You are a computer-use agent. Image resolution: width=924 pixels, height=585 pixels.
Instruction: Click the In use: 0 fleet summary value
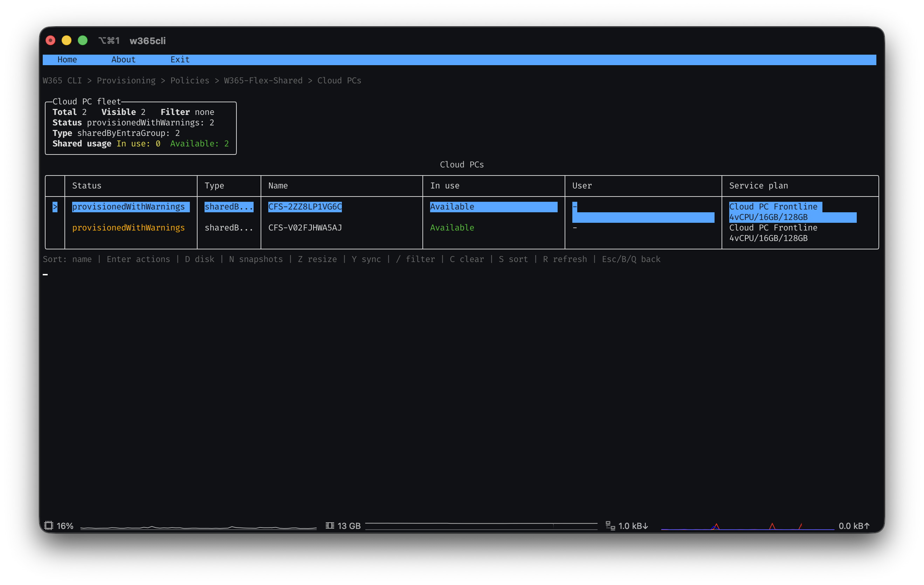click(x=138, y=144)
